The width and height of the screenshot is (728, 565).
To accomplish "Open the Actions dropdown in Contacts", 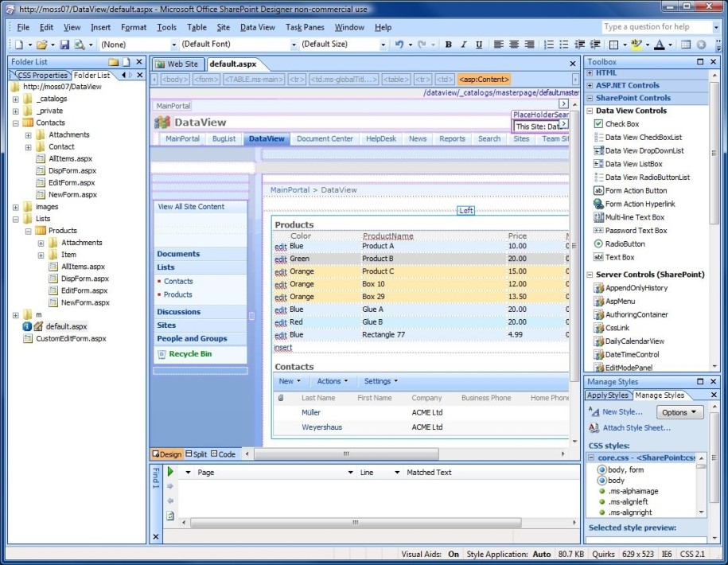I will [333, 381].
